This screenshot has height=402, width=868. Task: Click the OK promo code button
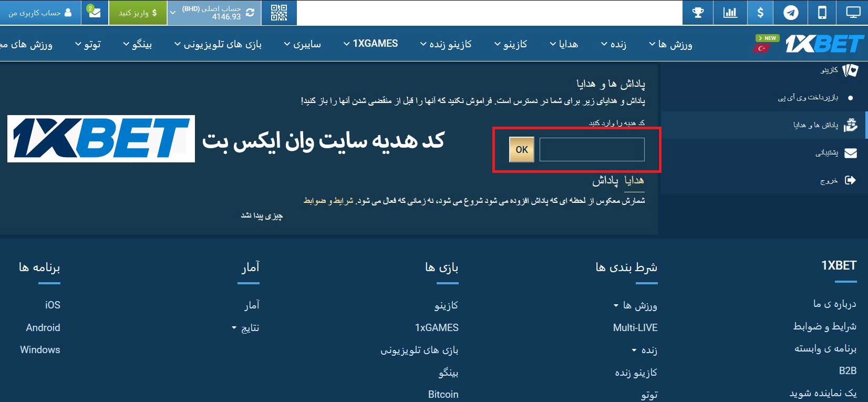(522, 150)
